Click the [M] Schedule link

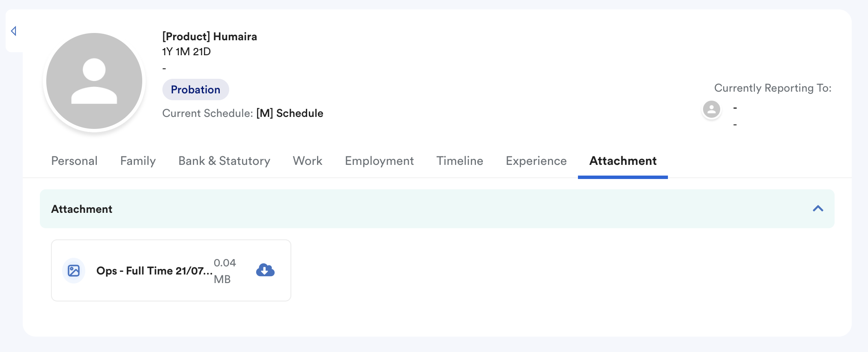(290, 113)
